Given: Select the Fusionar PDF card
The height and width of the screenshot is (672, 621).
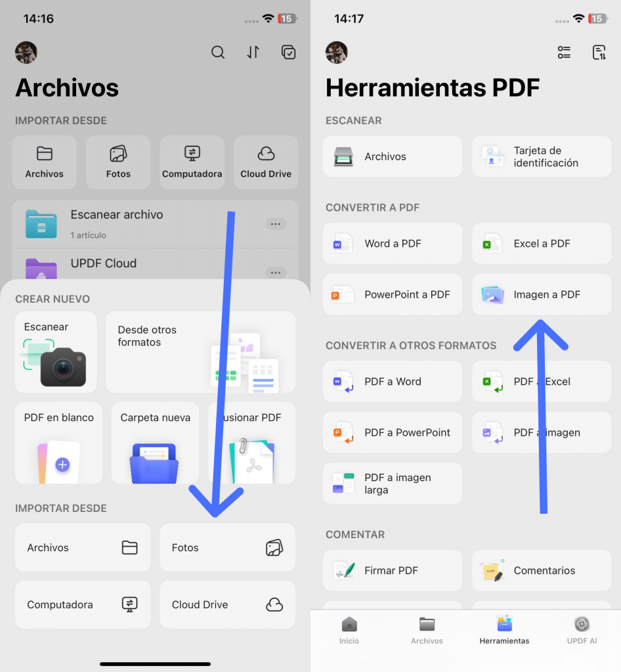Looking at the screenshot, I should click(251, 443).
